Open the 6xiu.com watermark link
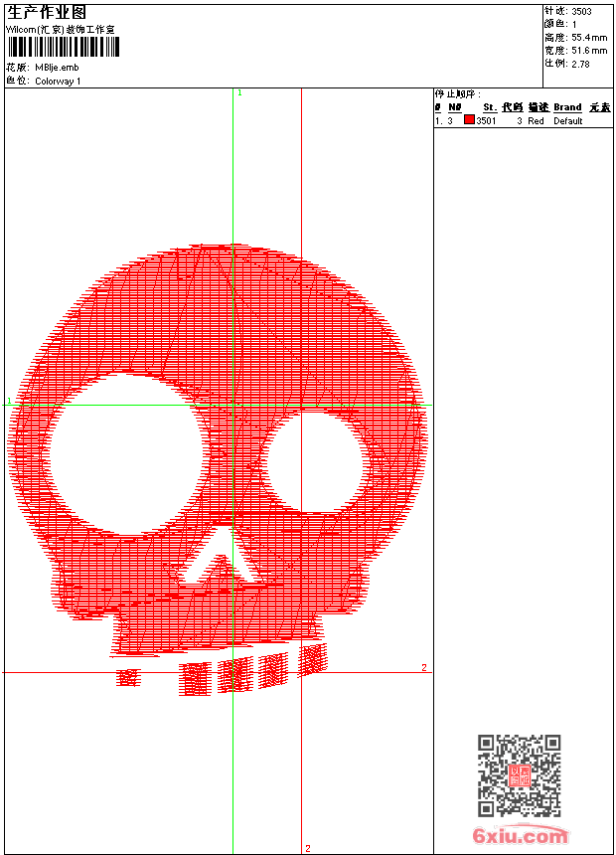The image size is (616, 855). click(520, 837)
